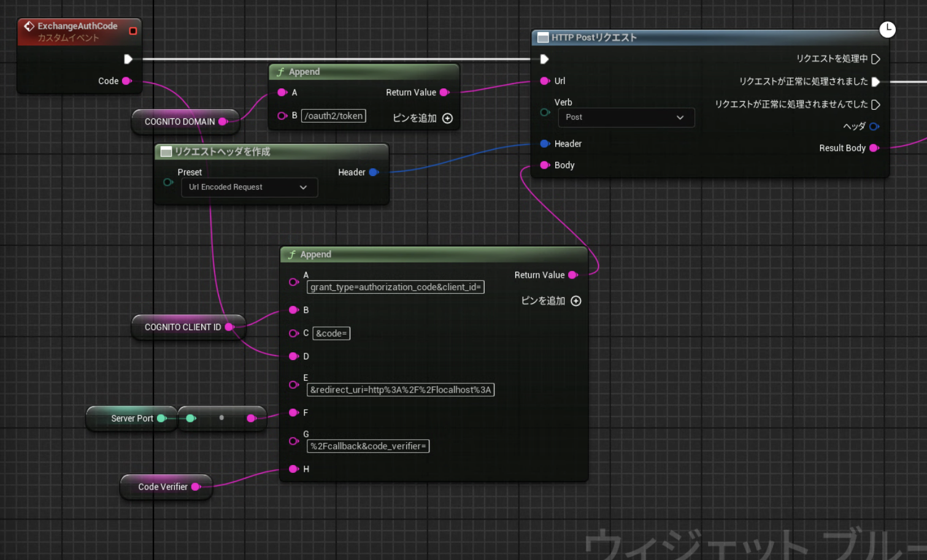Select the Body input pin on HTTP Post
The width and height of the screenshot is (927, 560).
click(545, 165)
